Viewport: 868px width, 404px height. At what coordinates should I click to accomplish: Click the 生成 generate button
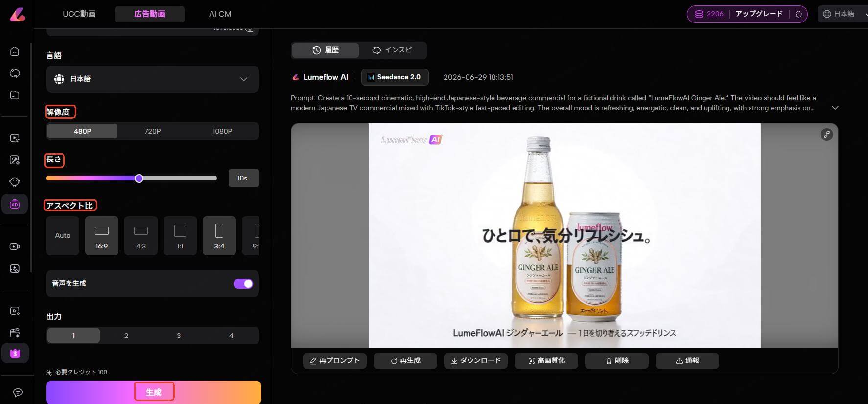point(154,392)
